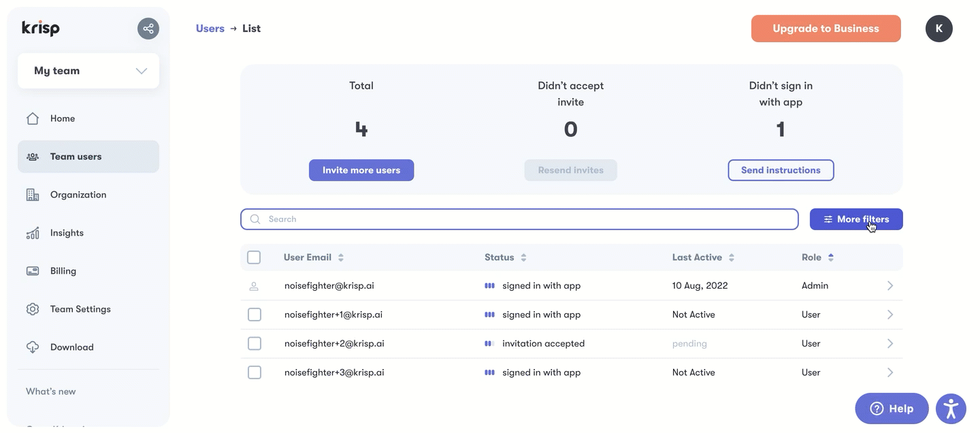Click the Billing card icon
The height and width of the screenshot is (433, 980).
tap(33, 271)
